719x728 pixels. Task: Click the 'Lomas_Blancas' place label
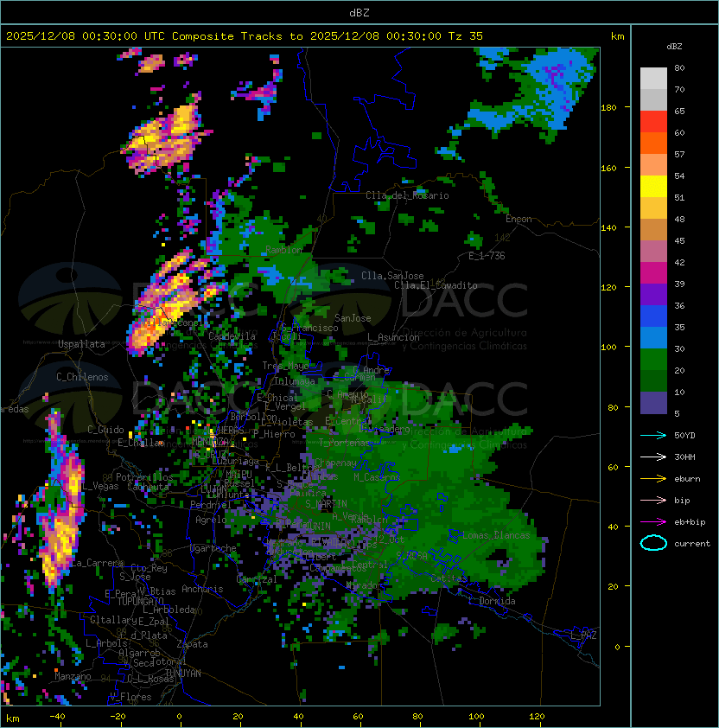click(496, 535)
